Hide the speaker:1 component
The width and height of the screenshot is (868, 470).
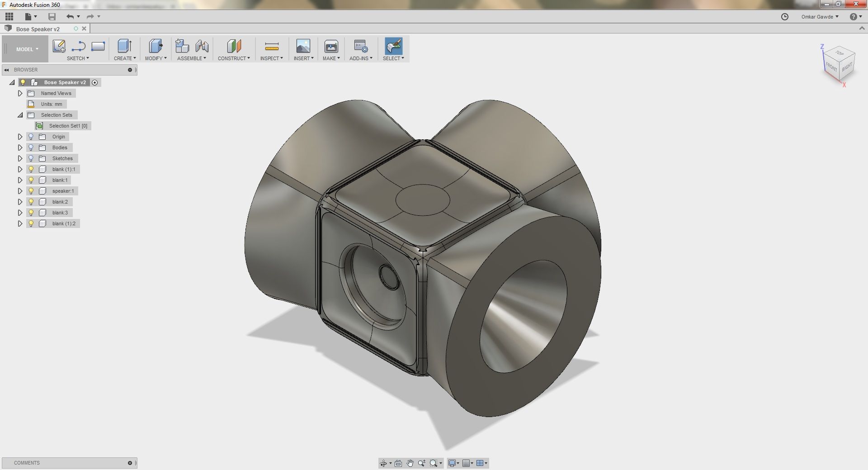coord(31,191)
